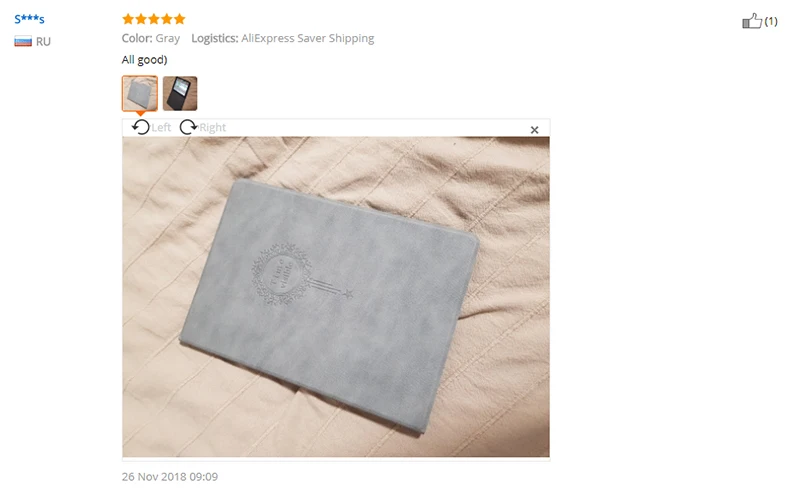Click the thumbs-up helpful icon
This screenshot has width=800, height=490.
[x=752, y=21]
